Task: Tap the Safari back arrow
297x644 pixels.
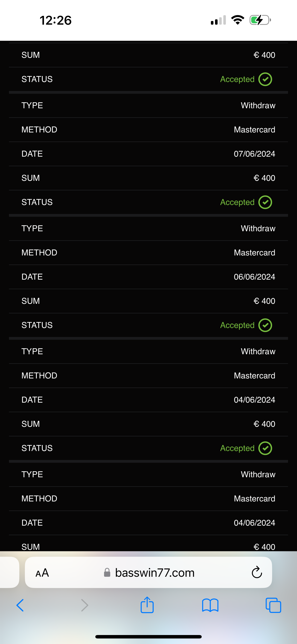Action: 20,605
